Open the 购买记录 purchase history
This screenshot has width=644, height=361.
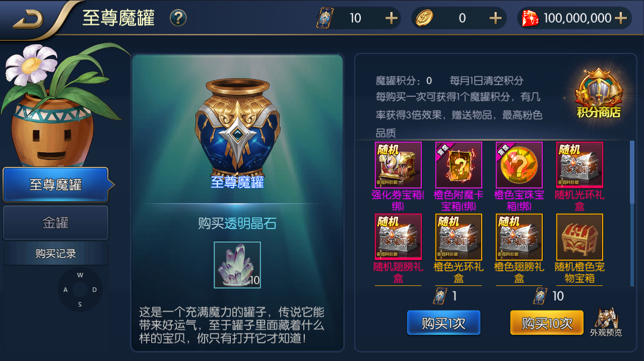[56, 254]
